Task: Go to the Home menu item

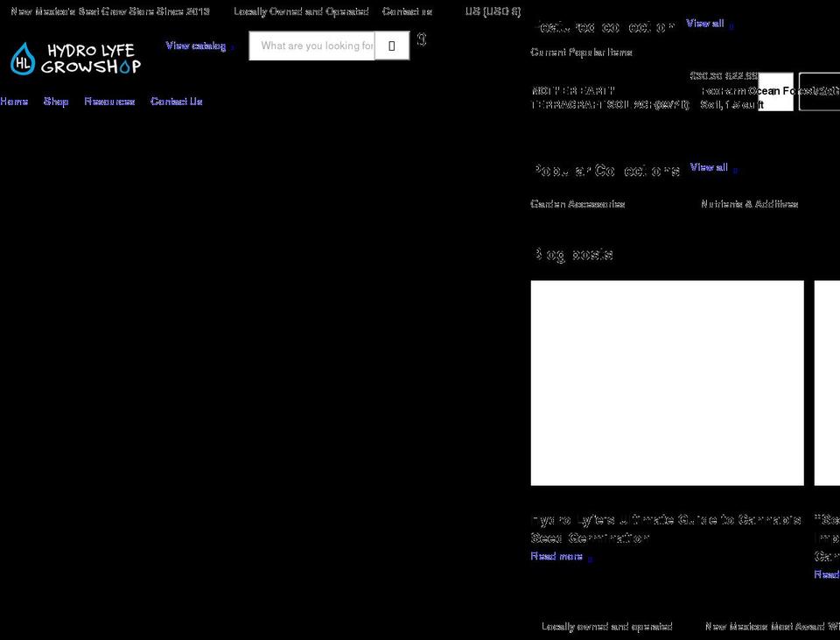Action: click(x=14, y=102)
